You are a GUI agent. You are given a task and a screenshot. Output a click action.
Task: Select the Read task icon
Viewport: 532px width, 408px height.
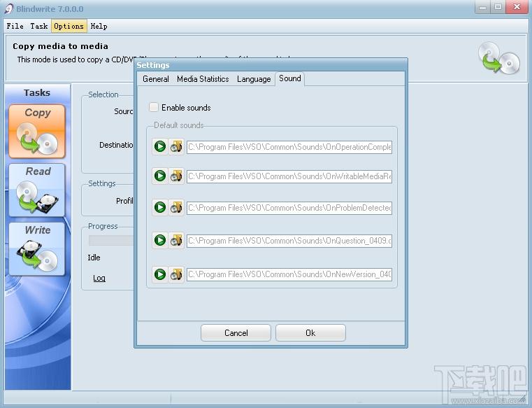click(37, 190)
